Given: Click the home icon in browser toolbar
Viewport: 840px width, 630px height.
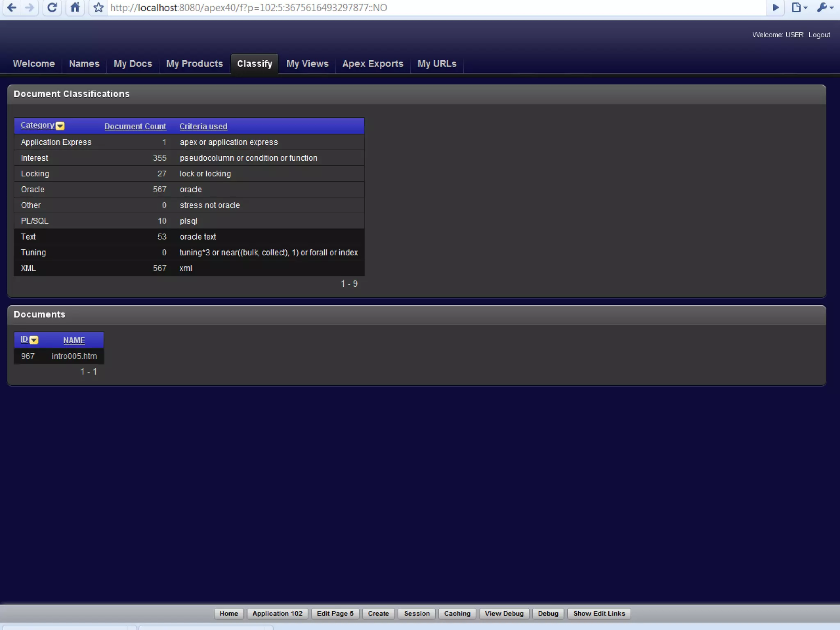Looking at the screenshot, I should pyautogui.click(x=75, y=7).
